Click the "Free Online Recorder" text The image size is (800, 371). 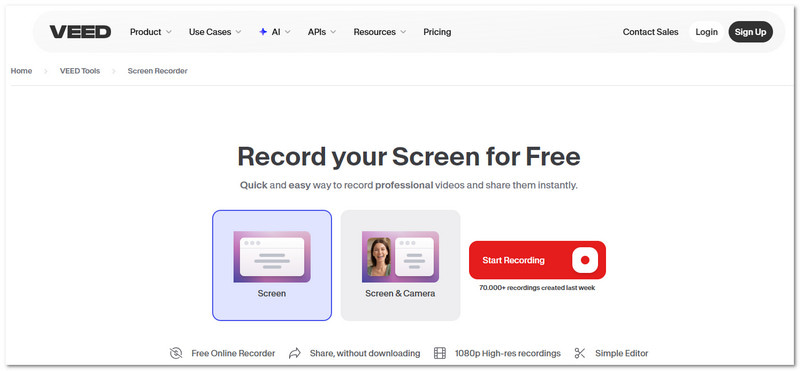(233, 353)
